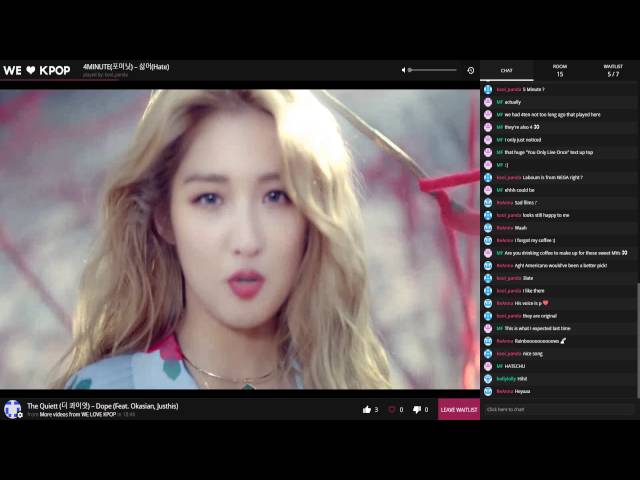Viewport: 640px width, 480px height.
Task: Click the 'nice song' chat message text
Action: click(533, 353)
